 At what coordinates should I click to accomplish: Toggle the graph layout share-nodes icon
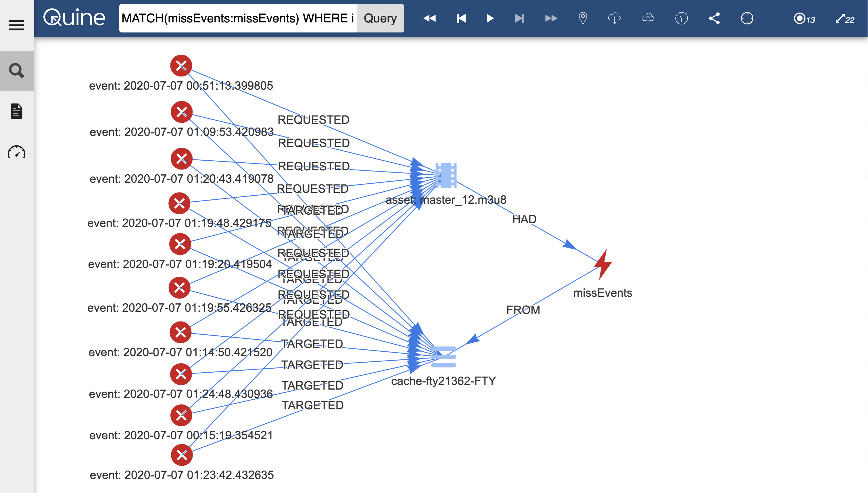(x=714, y=18)
